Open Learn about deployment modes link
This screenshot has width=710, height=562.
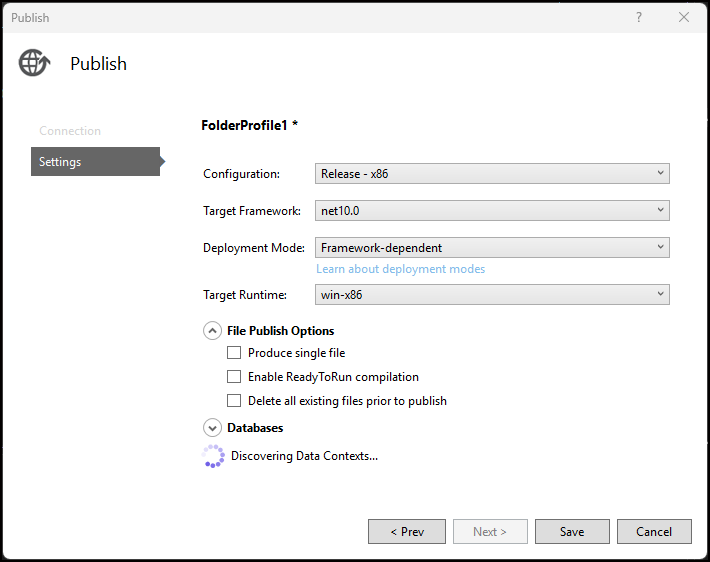[400, 269]
